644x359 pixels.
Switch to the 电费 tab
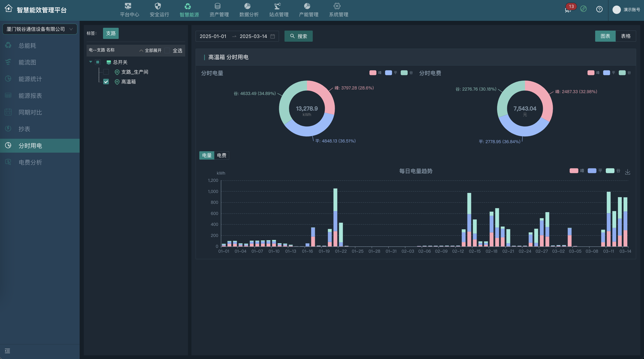pyautogui.click(x=222, y=155)
